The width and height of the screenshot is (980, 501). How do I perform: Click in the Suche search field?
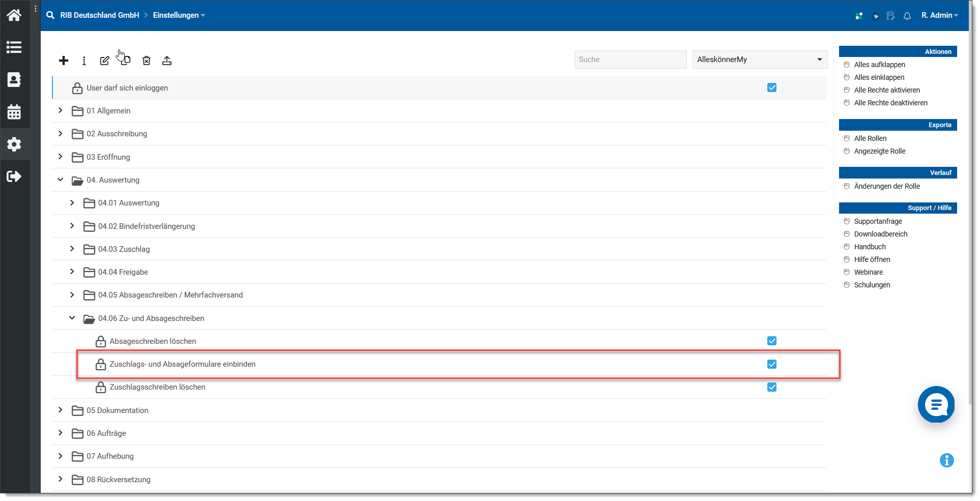point(630,60)
